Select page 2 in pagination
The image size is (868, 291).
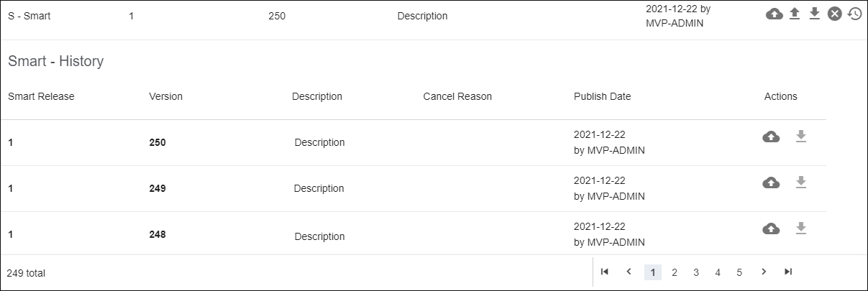(x=675, y=272)
